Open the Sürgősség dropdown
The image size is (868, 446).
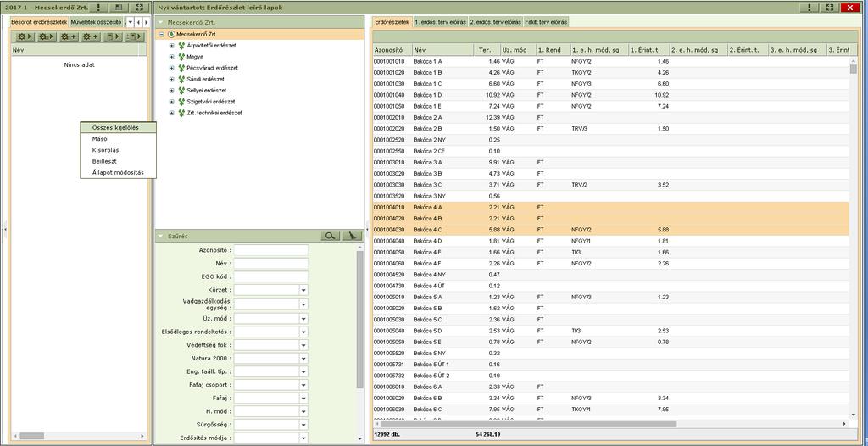pos(303,425)
